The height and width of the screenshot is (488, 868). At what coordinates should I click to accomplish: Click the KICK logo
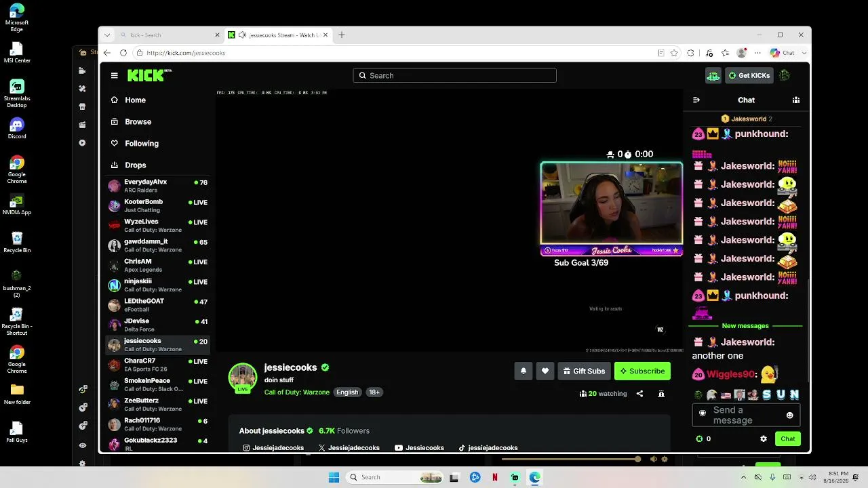(148, 75)
